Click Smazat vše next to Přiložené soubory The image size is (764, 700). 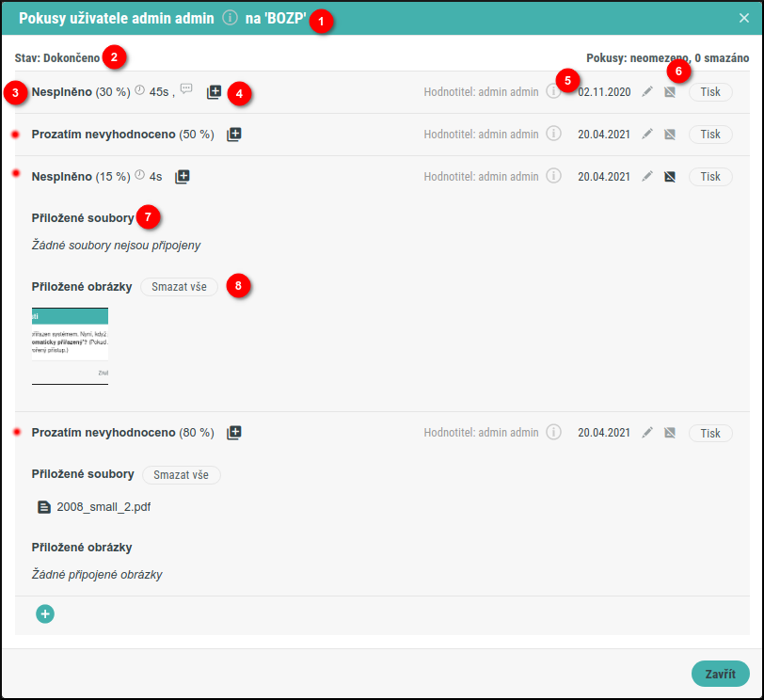(x=181, y=475)
